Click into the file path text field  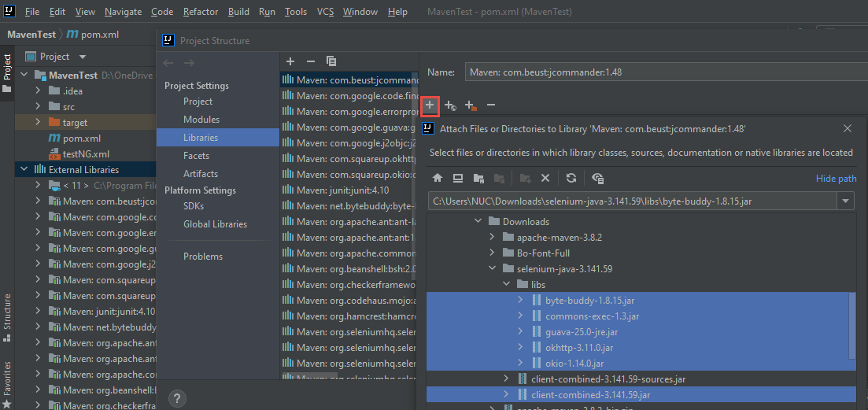pos(633,201)
